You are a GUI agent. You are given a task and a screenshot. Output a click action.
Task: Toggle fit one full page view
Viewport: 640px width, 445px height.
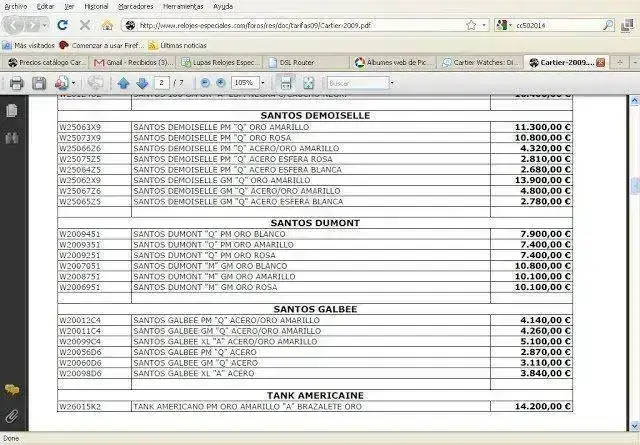309,83
